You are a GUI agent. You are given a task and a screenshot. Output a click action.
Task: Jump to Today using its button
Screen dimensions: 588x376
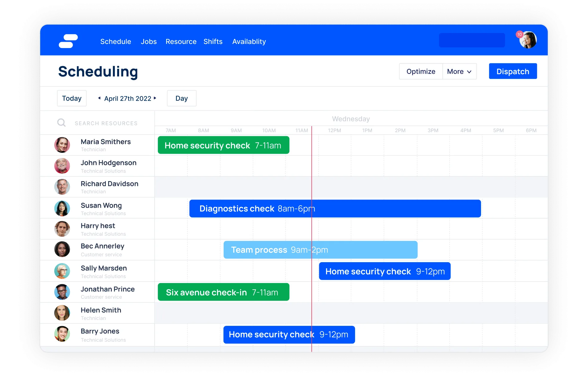tap(71, 98)
